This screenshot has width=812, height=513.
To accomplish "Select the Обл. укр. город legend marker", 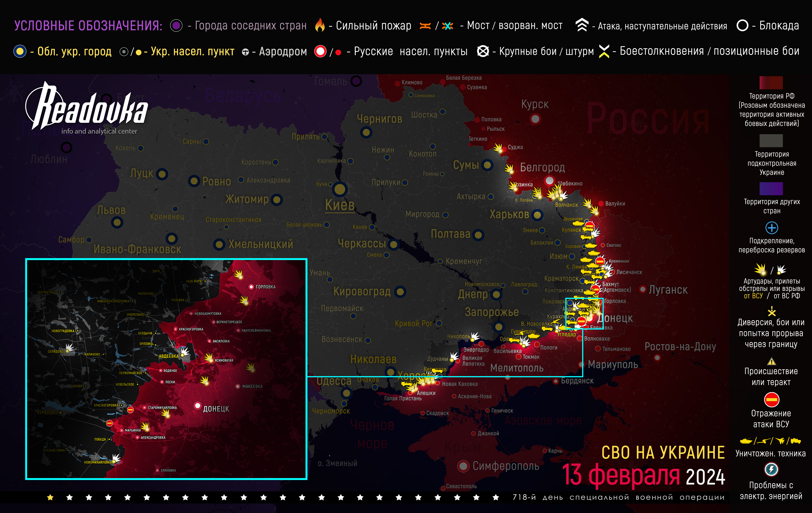I will point(20,51).
